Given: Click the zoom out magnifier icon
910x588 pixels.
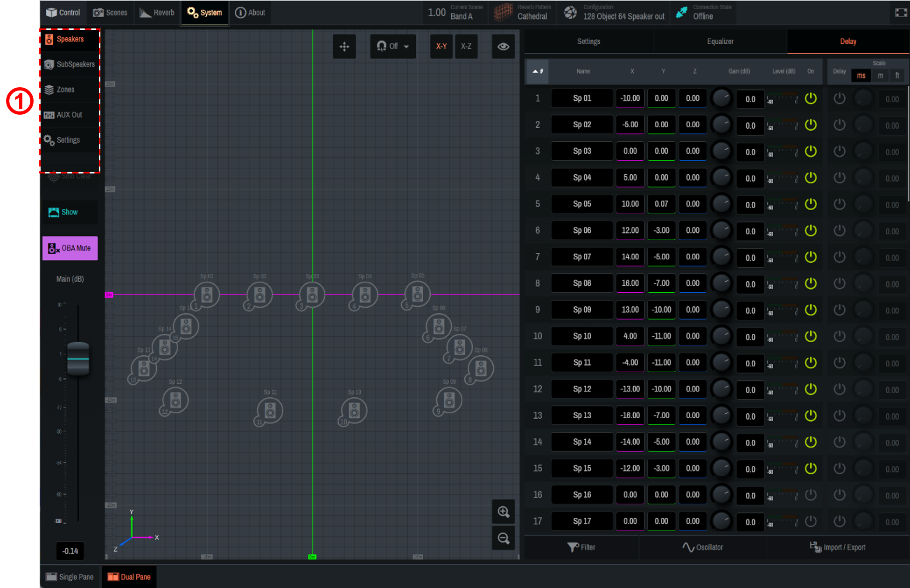Looking at the screenshot, I should [503, 539].
